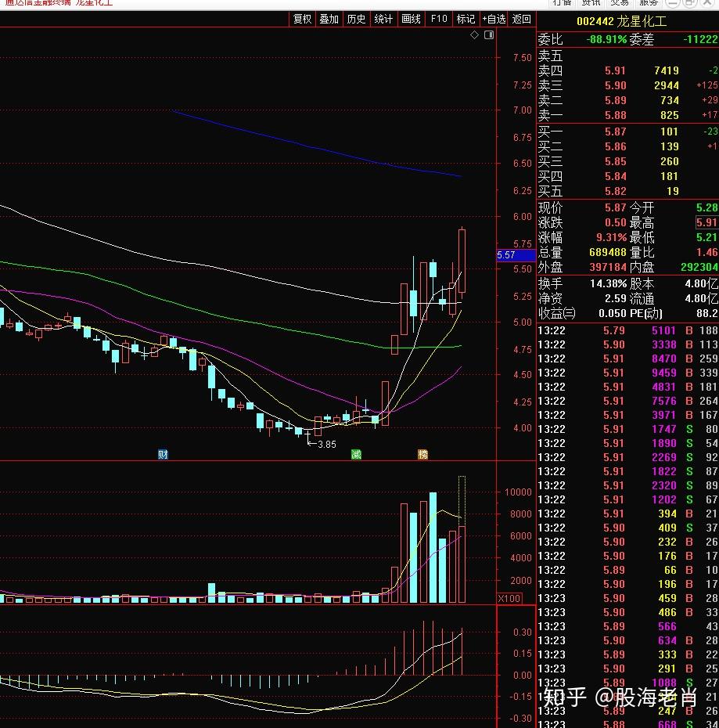719x728 pixels.
Task: Toggle the side panel icon beside the diamond
Action: [x=489, y=36]
